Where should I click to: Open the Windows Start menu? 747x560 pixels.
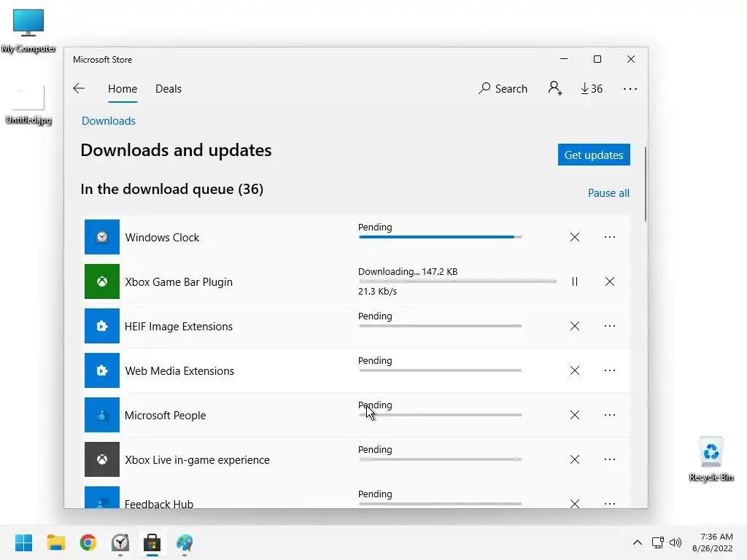point(24,542)
